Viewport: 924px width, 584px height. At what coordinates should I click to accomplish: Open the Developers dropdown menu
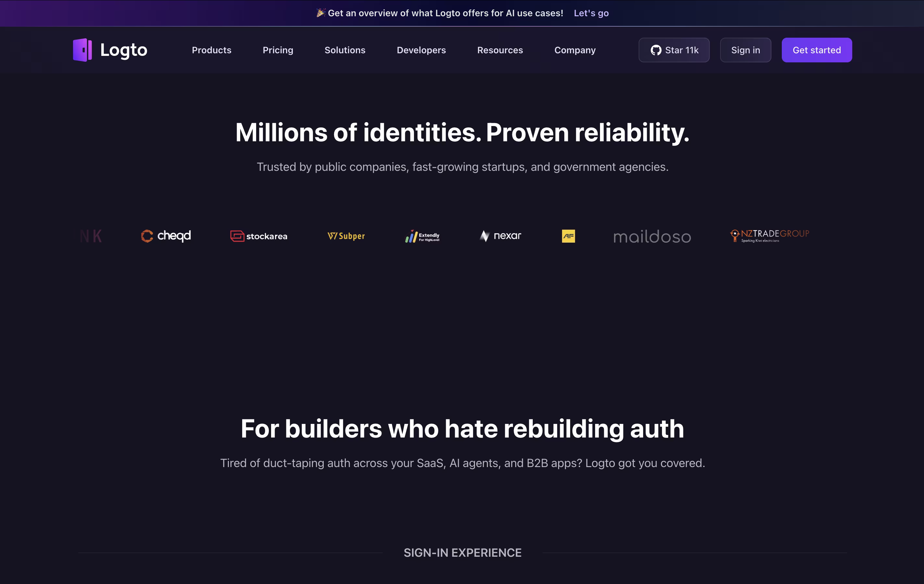click(x=421, y=50)
